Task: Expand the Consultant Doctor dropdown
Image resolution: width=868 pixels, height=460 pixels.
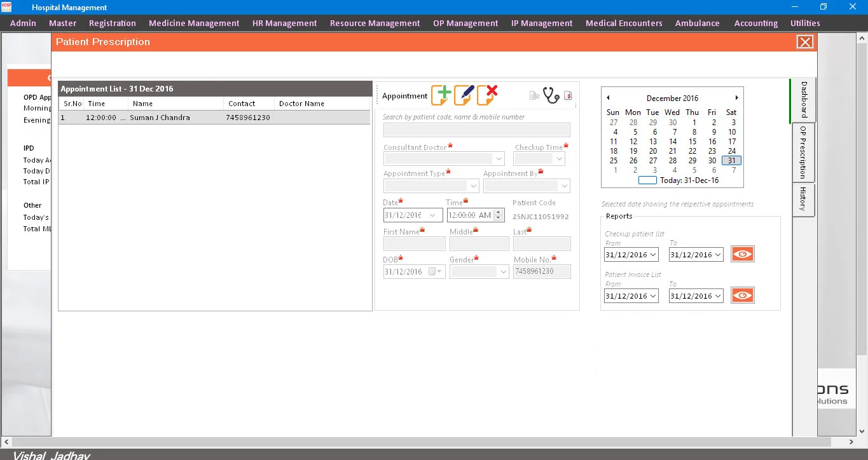Action: (x=499, y=159)
